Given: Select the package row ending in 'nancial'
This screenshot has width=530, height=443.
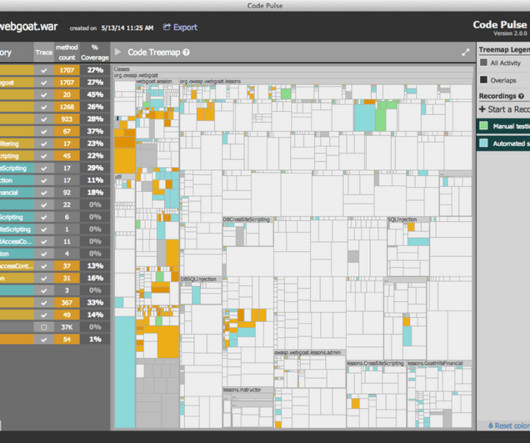Looking at the screenshot, I should pyautogui.click(x=17, y=193).
